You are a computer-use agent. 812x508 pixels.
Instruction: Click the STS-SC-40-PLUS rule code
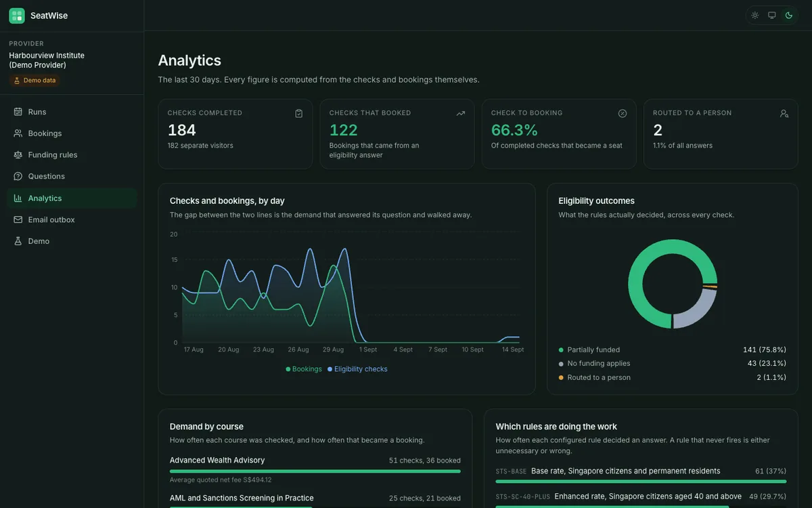click(x=523, y=497)
